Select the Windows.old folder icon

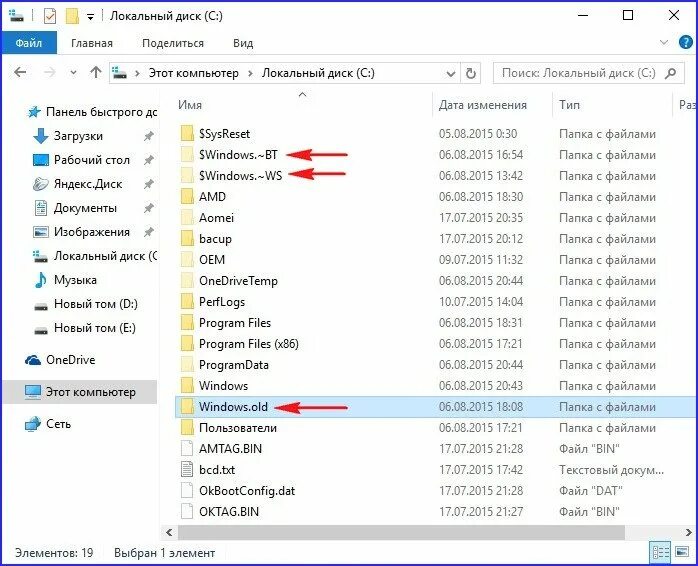187,407
